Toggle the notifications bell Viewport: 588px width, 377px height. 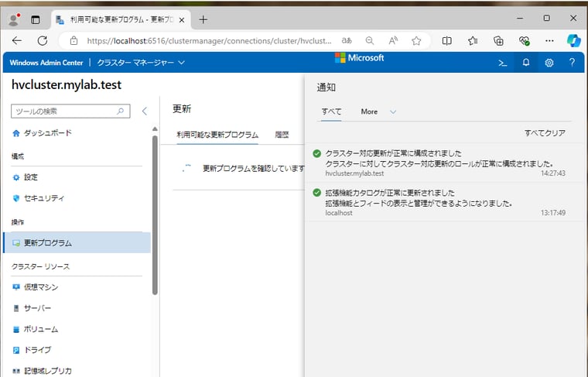tap(526, 63)
